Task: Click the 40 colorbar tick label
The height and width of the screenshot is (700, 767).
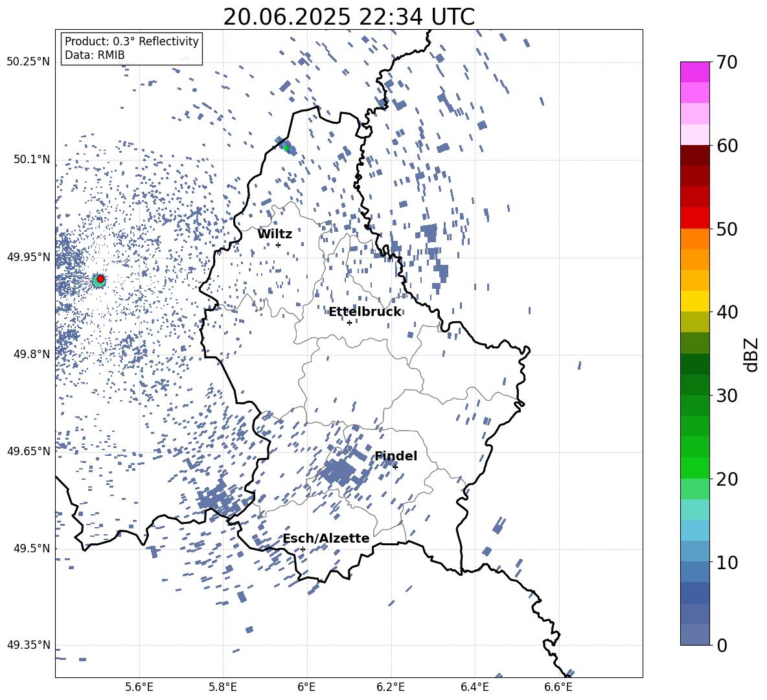Action: 727,312
